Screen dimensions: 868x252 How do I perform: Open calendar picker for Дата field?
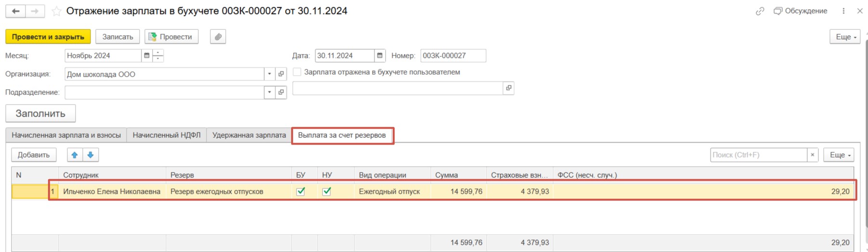click(x=380, y=56)
